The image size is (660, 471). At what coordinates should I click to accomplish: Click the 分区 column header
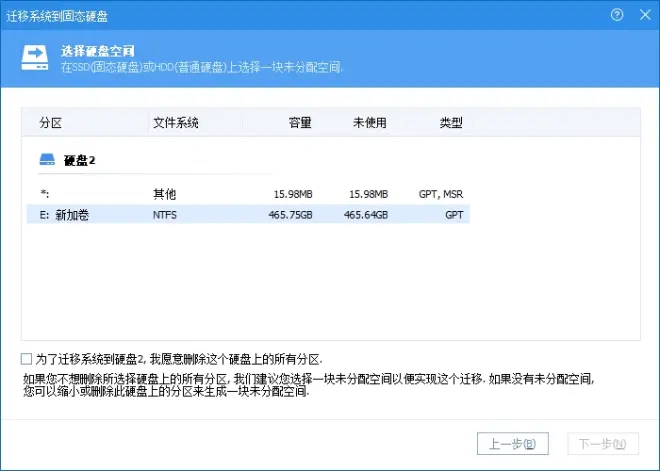[x=51, y=123]
